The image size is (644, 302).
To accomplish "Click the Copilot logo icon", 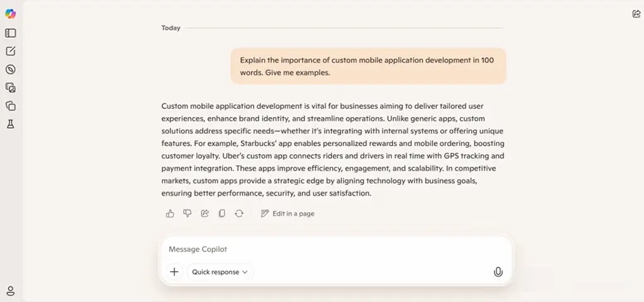I will click(x=10, y=14).
